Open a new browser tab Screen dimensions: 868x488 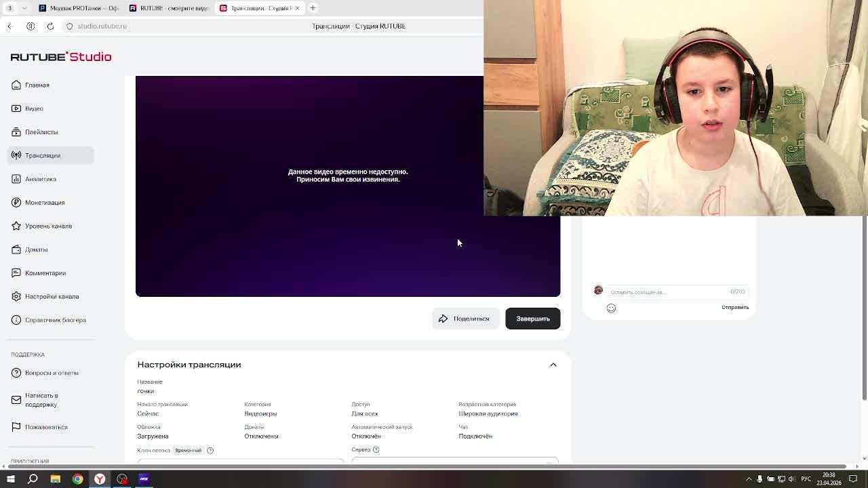click(x=313, y=8)
